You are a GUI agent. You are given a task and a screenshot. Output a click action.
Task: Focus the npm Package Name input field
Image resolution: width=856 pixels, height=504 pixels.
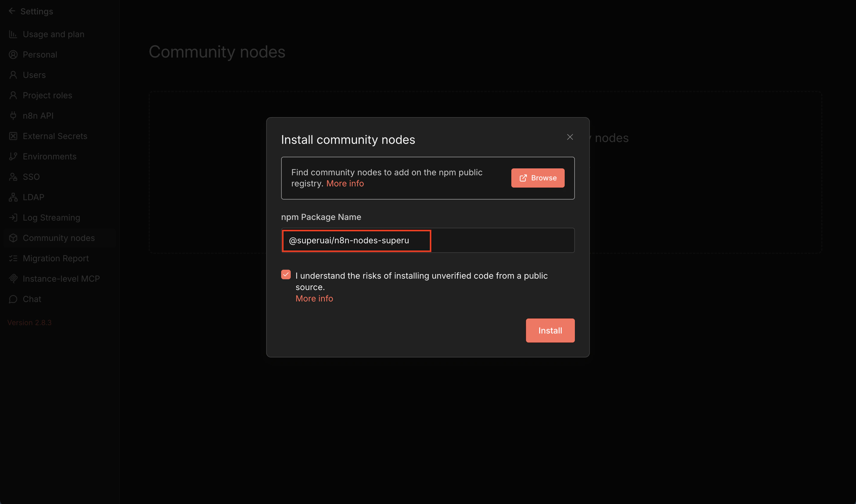coord(427,240)
